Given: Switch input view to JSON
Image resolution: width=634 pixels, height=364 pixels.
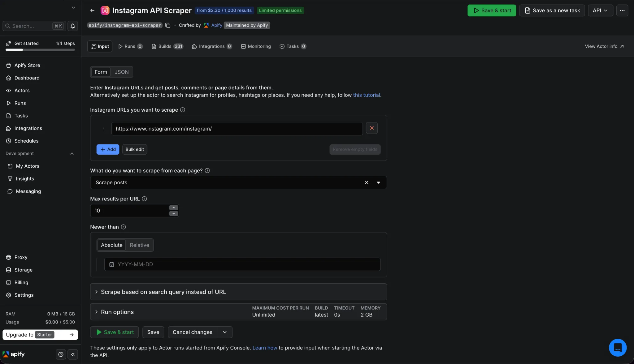Looking at the screenshot, I should [122, 72].
